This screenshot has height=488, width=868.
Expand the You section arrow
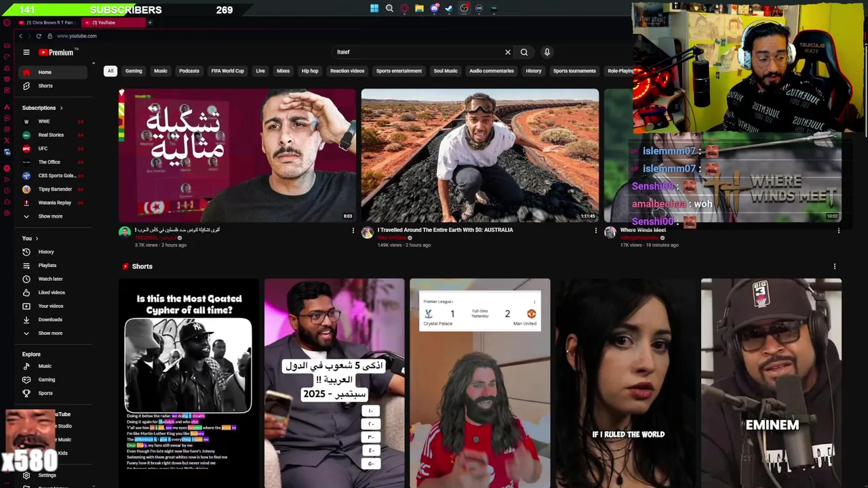click(37, 239)
